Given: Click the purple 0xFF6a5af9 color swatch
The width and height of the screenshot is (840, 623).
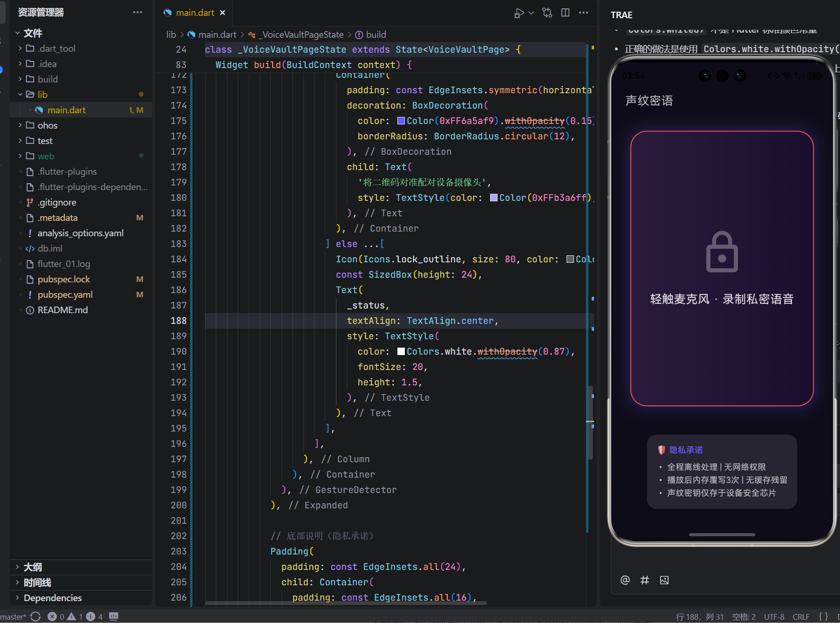Looking at the screenshot, I should (401, 121).
